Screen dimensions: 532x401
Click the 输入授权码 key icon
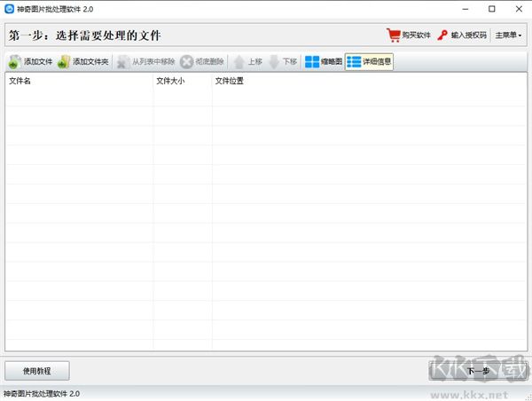coord(442,35)
